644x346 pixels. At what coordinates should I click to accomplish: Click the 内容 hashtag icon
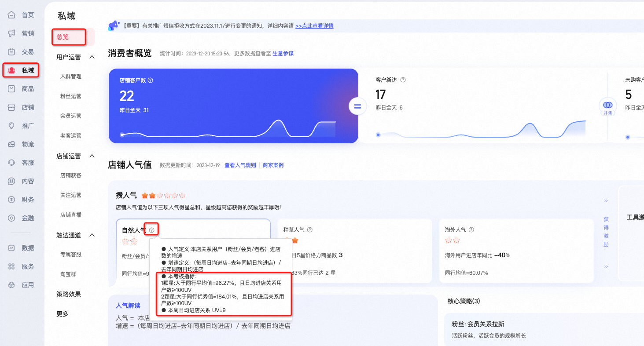12,181
